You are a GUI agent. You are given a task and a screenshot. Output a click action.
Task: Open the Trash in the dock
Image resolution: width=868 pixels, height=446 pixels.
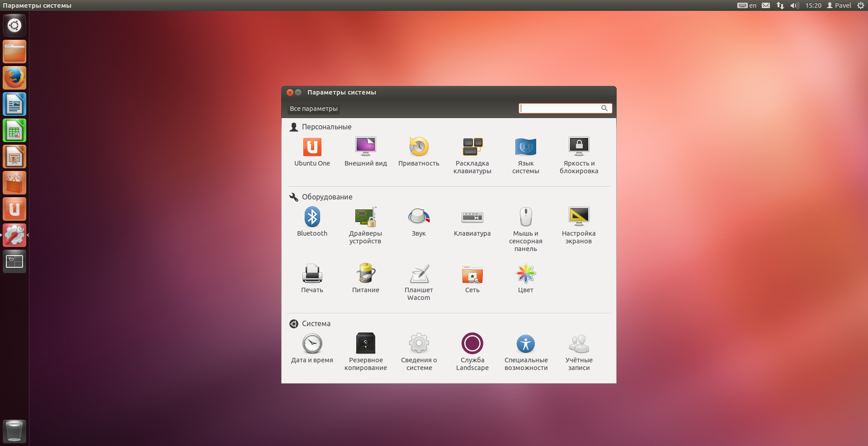point(14,431)
